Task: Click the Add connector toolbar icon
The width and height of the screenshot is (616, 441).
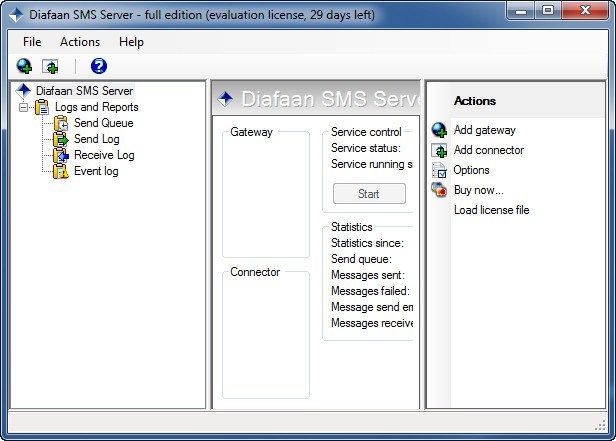Action: (x=50, y=66)
